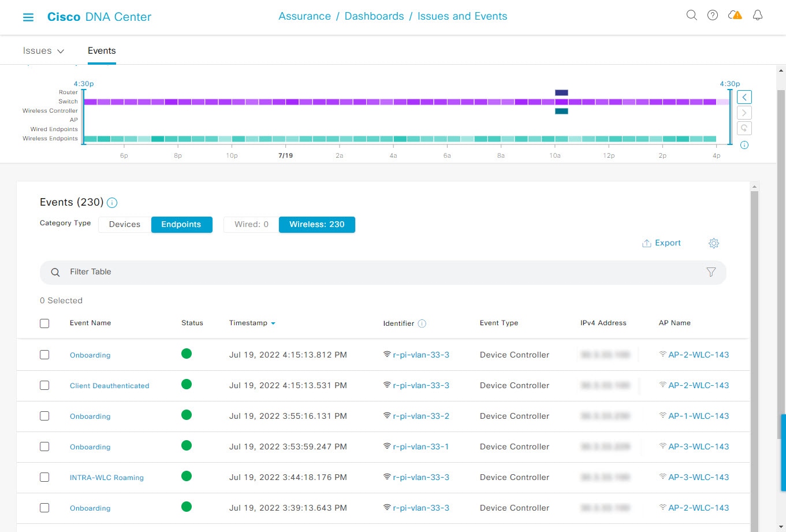Step the timeline forward with the right arrow
786x532 pixels.
[x=744, y=112]
